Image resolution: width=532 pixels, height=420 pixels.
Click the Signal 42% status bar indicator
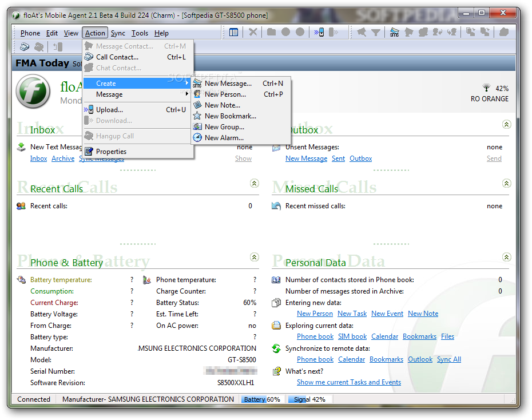(309, 399)
